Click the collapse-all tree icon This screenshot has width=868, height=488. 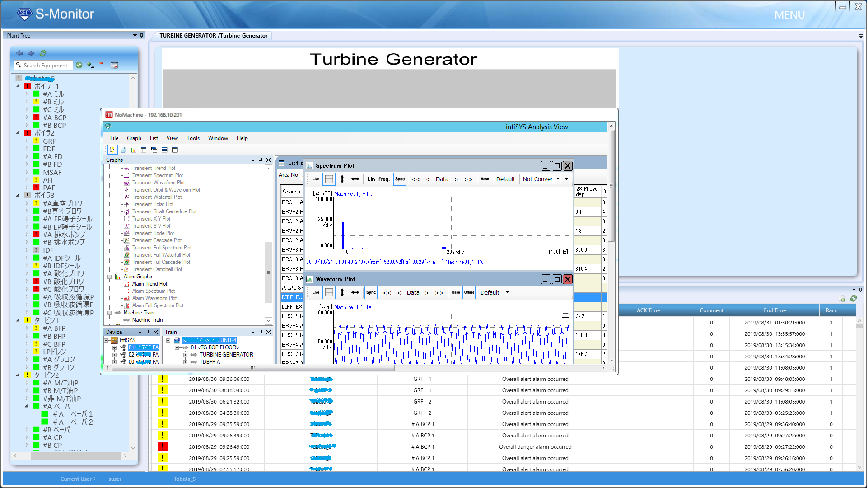103,65
